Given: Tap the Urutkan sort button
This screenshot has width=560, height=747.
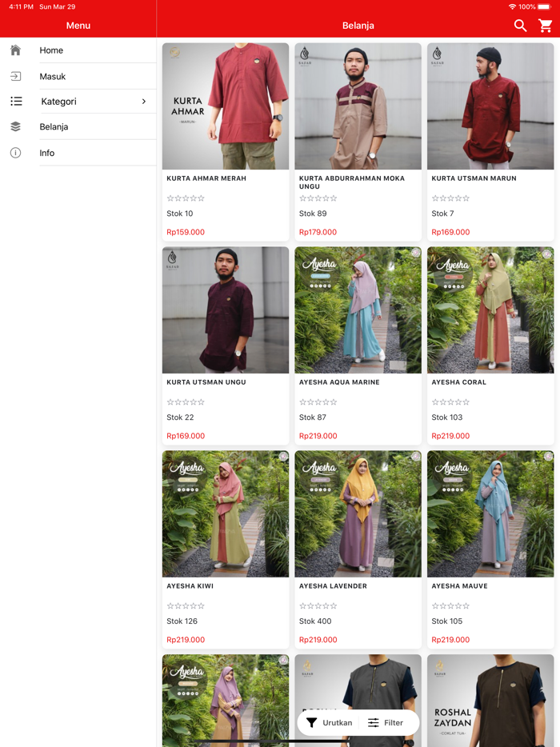Looking at the screenshot, I should point(330,723).
